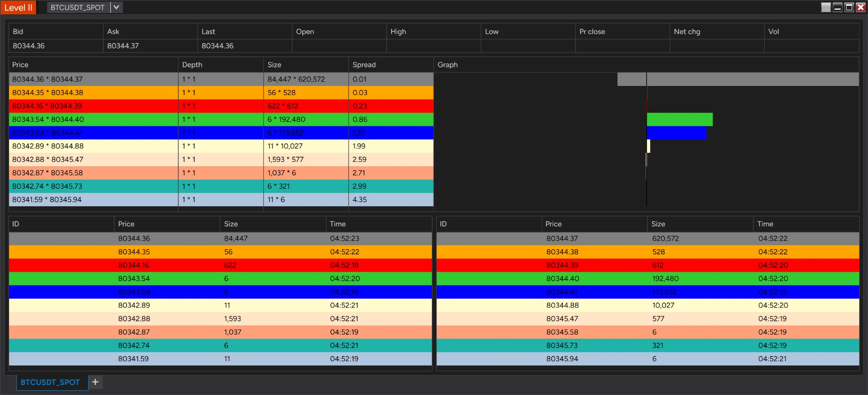The height and width of the screenshot is (395, 868).
Task: Click the Graph column header
Action: [646, 65]
